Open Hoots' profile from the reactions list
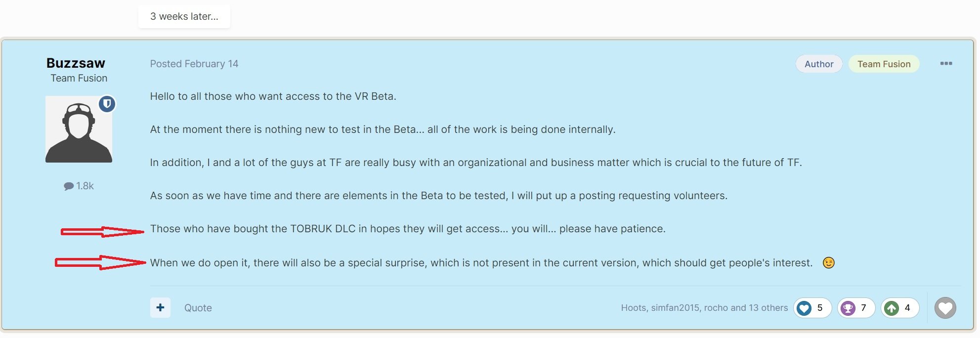 point(633,308)
